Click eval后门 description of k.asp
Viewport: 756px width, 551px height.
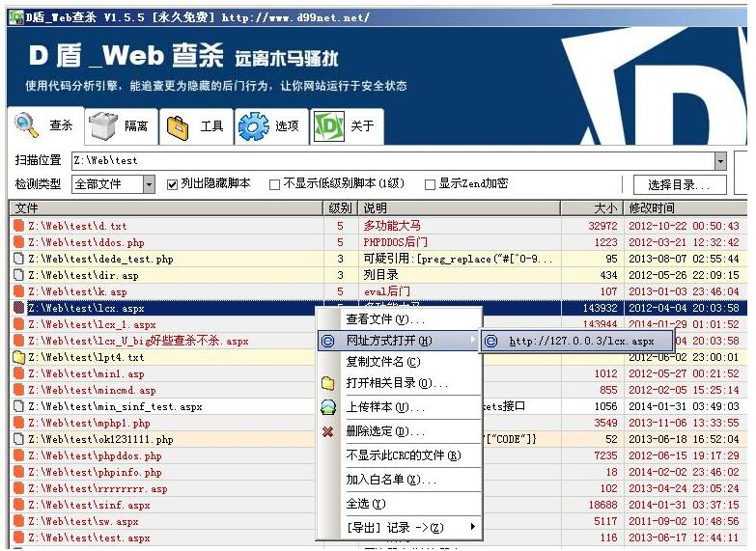click(x=386, y=291)
